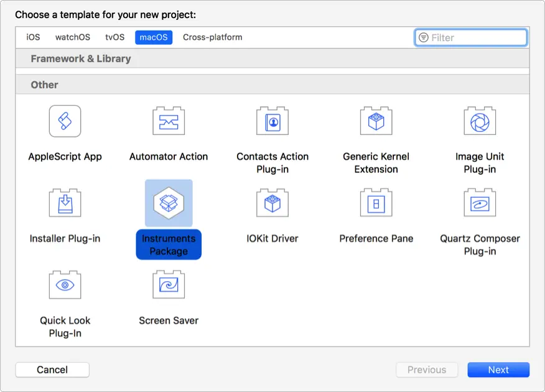Click the "Installer Plug-in" label
This screenshot has width=545, height=392.
(65, 239)
